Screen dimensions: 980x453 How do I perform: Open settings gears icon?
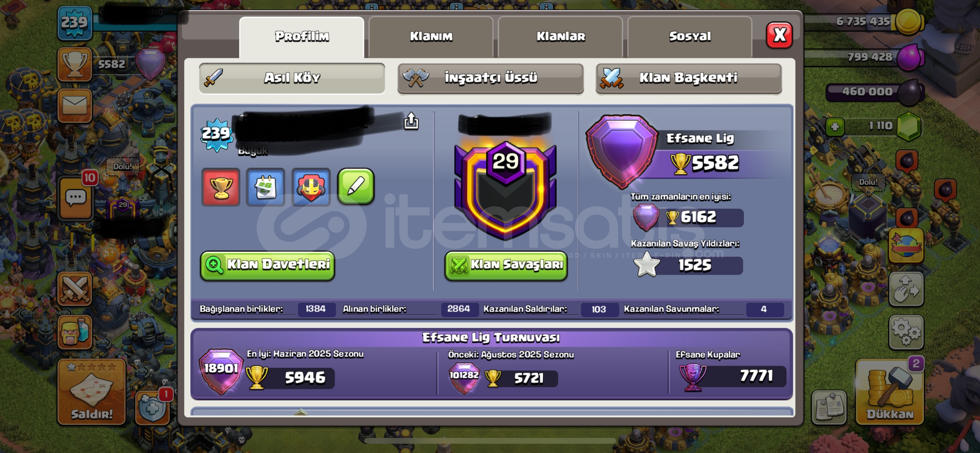(906, 332)
